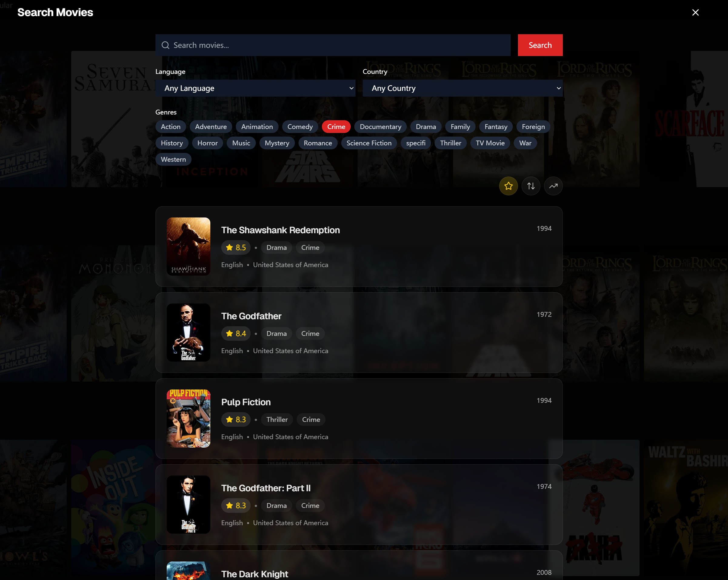Select the Romance genre chip
728x580 pixels.
tap(318, 143)
